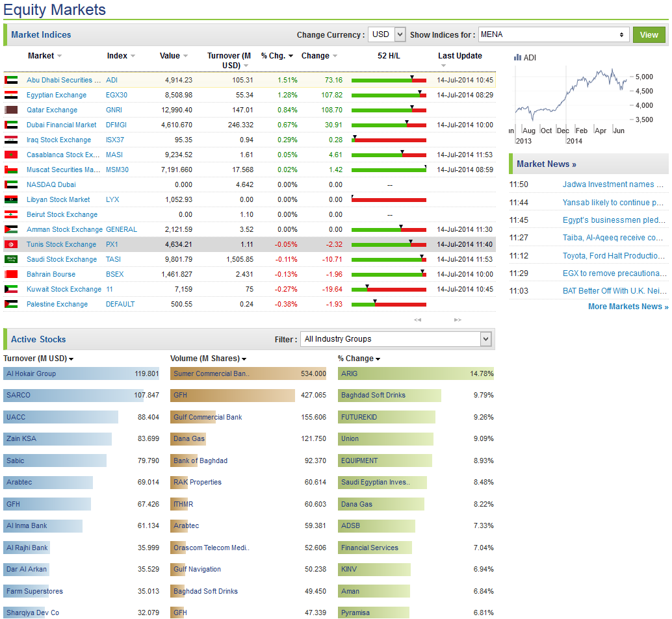Viewport: 672px width, 619px height.
Task: Click the ARIG percent change bar
Action: pyautogui.click(x=416, y=373)
